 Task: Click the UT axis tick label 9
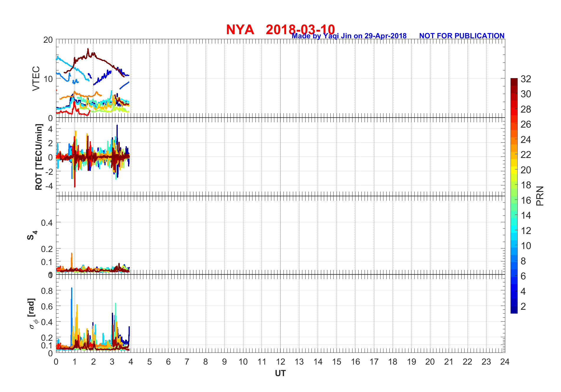point(224,362)
